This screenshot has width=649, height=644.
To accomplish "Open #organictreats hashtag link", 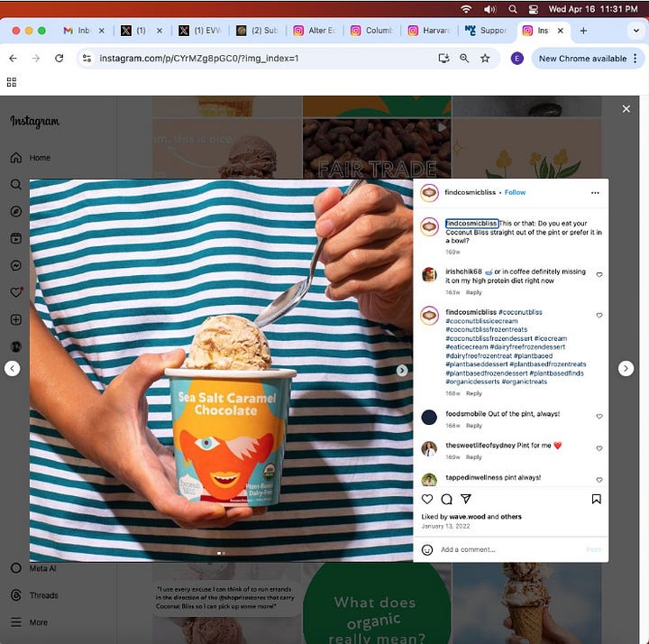I will coord(525,382).
